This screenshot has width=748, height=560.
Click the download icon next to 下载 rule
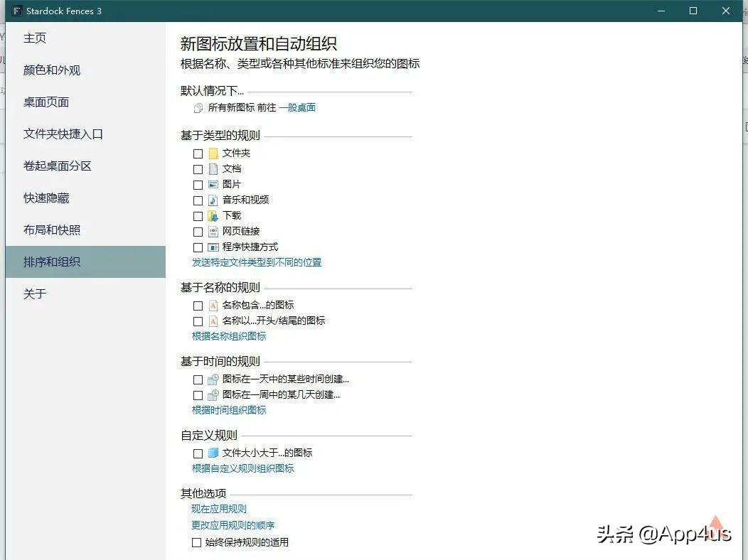(x=213, y=215)
